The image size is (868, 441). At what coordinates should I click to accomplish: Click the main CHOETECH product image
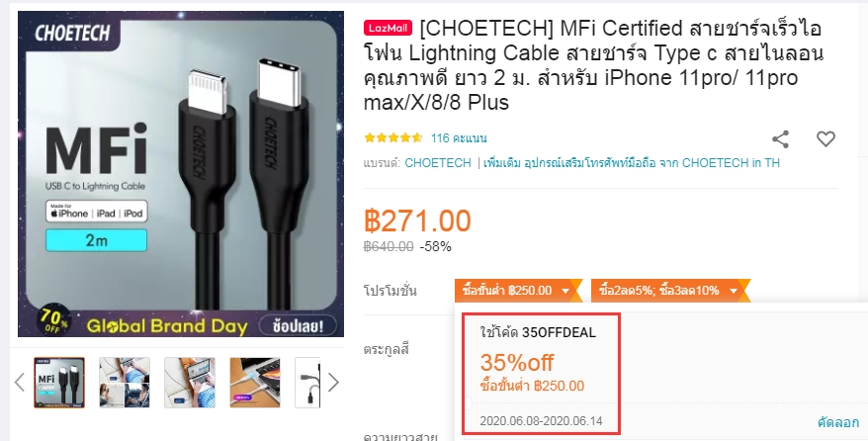(x=181, y=174)
